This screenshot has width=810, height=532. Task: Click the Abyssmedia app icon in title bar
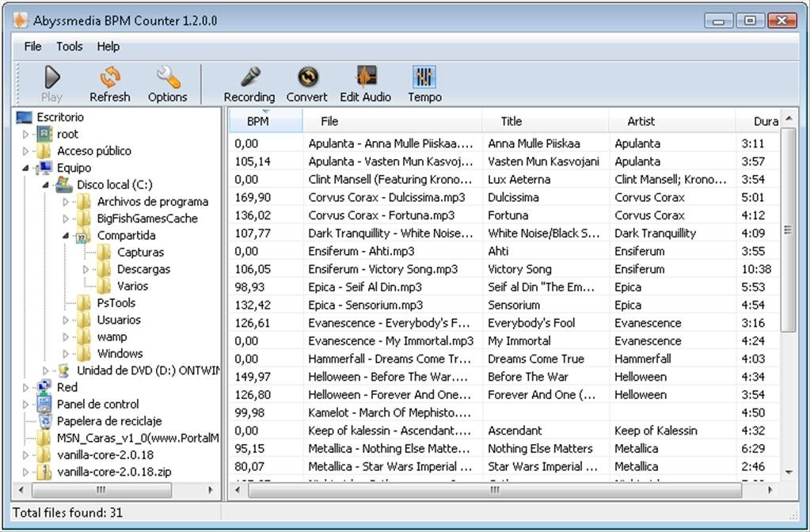point(21,20)
